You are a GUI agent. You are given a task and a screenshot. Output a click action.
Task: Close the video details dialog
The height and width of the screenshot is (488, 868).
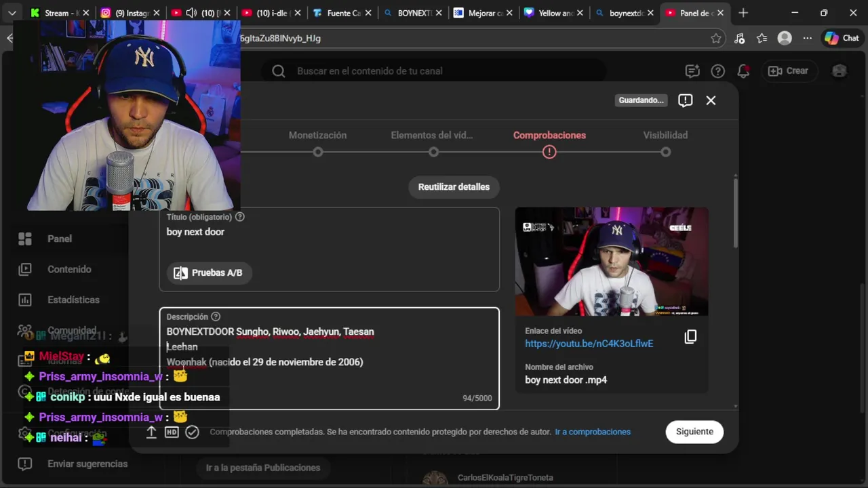711,100
